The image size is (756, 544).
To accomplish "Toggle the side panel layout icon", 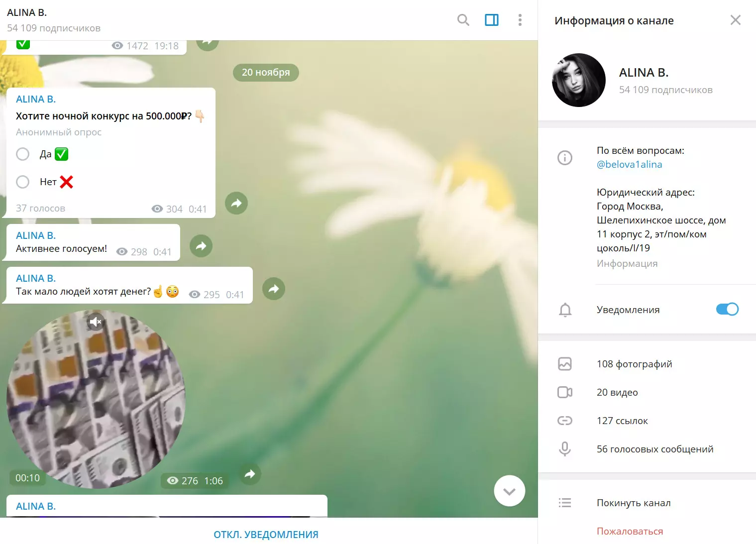I will (x=492, y=20).
